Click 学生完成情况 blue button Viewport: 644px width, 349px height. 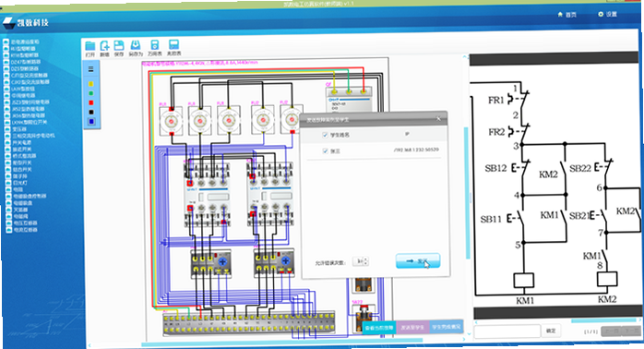446,327
